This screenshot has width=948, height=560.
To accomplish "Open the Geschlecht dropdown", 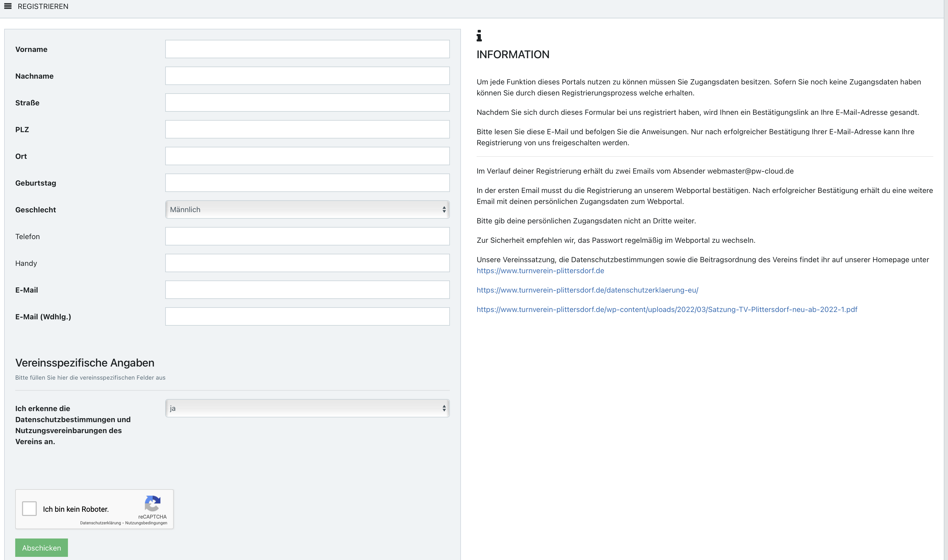I will (307, 209).
